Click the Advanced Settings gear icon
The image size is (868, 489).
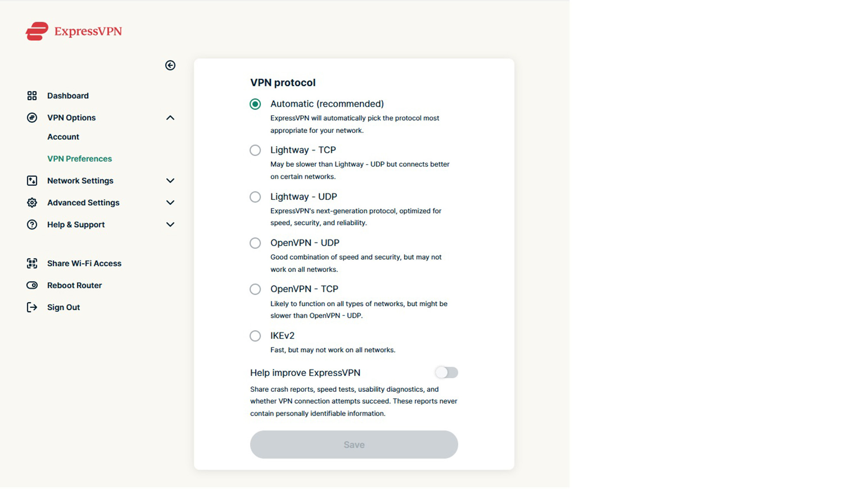pos(32,203)
